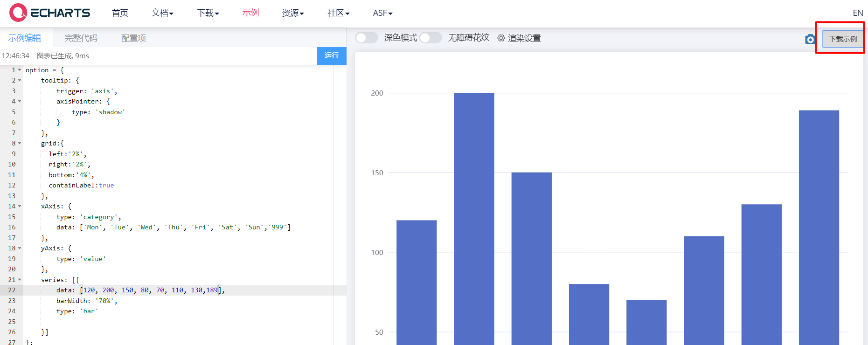Collapse xAxis fold arrow on line 14

(20, 206)
